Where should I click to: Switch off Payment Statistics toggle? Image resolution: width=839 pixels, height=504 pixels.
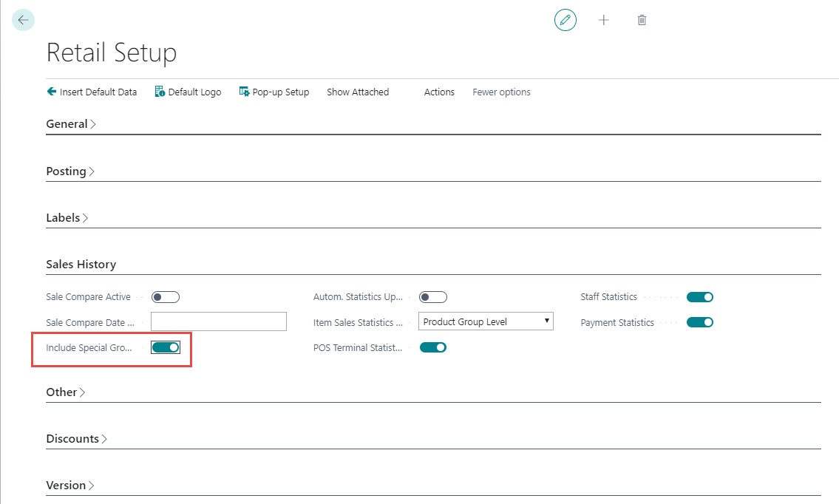pyautogui.click(x=700, y=322)
